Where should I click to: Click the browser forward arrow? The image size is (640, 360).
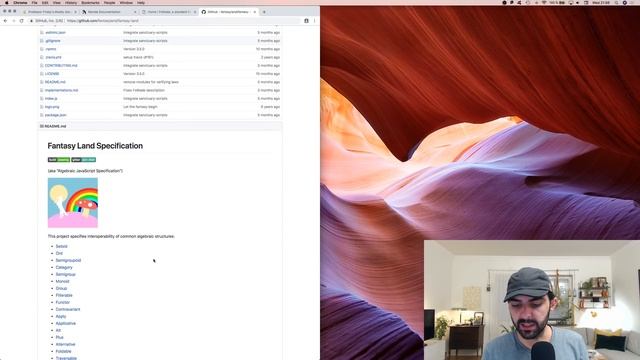[13, 21]
